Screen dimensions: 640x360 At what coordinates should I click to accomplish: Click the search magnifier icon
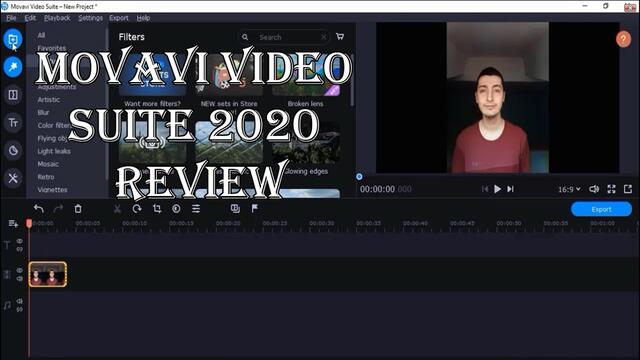245,37
